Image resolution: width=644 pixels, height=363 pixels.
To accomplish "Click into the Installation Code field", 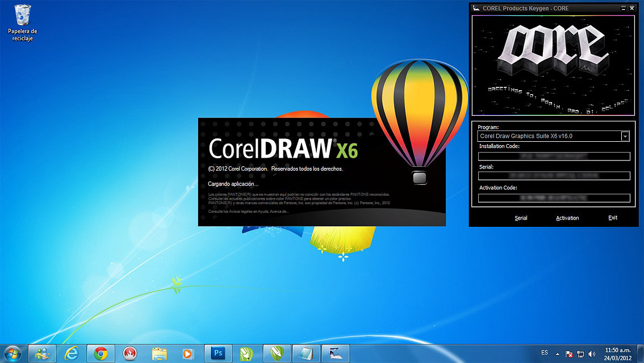I will point(554,157).
